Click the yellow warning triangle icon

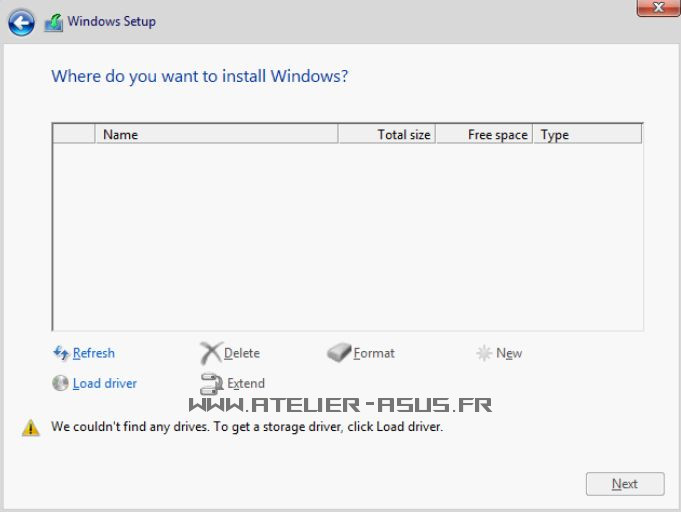(x=31, y=427)
